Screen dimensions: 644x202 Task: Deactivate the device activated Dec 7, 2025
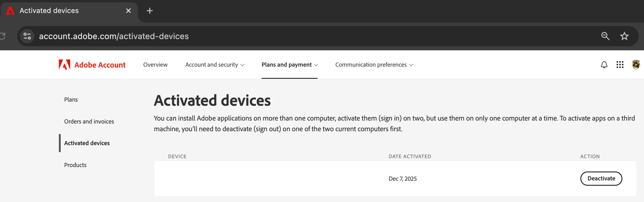(601, 179)
